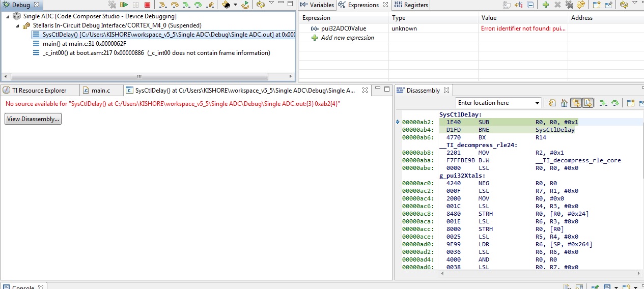Toggle Link with Active Debug Context
The height and width of the screenshot is (289, 644).
[576, 103]
